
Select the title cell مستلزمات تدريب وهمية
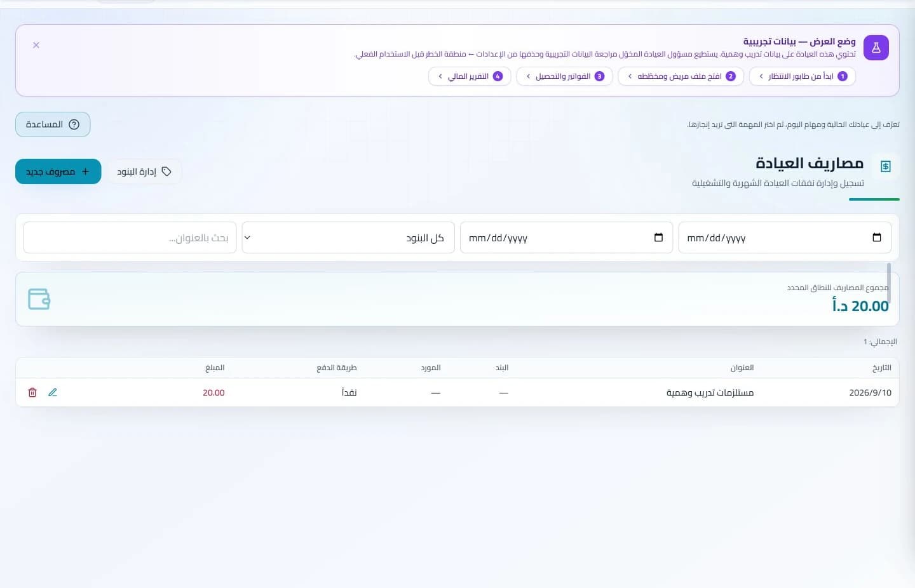(710, 392)
